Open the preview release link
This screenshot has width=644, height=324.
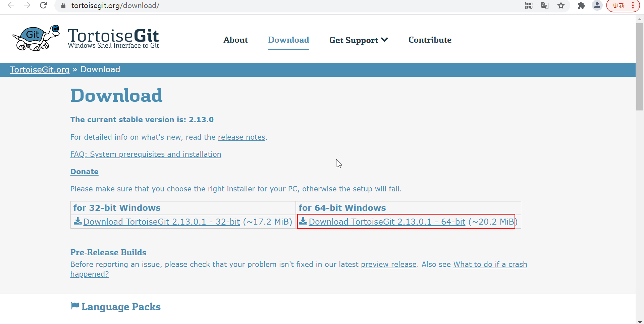point(389,264)
